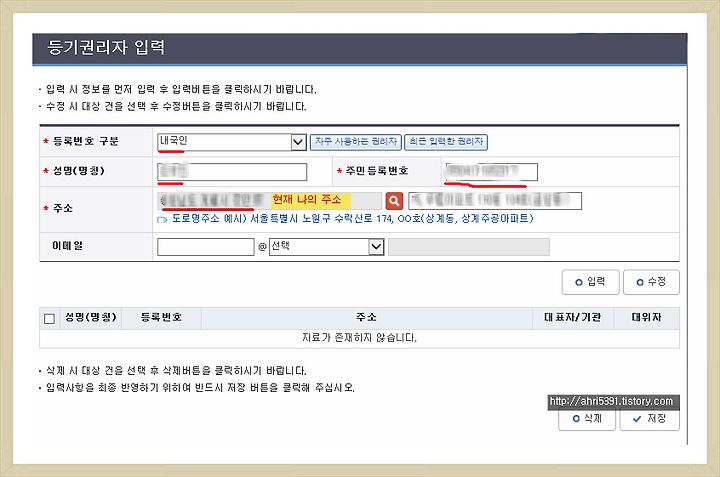Click the 성명(명칭) table column header
The width and height of the screenshot is (720, 477).
[91, 317]
